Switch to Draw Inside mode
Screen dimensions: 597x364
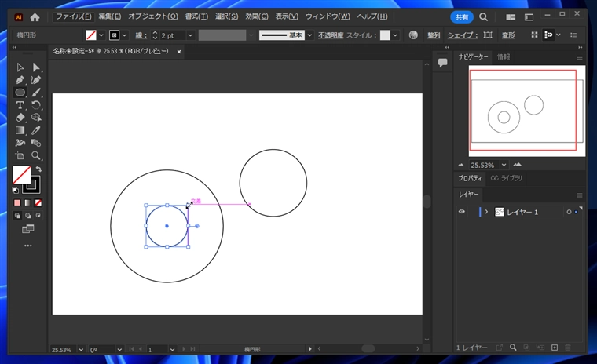pyautogui.click(x=38, y=215)
